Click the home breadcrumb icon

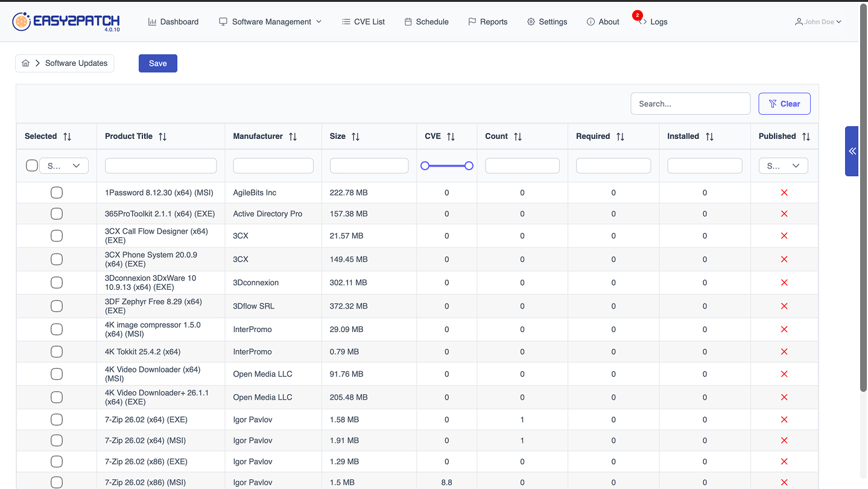[x=25, y=63]
